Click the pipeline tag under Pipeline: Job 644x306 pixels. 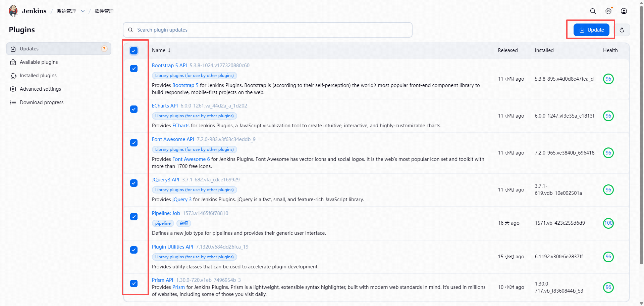click(x=163, y=223)
